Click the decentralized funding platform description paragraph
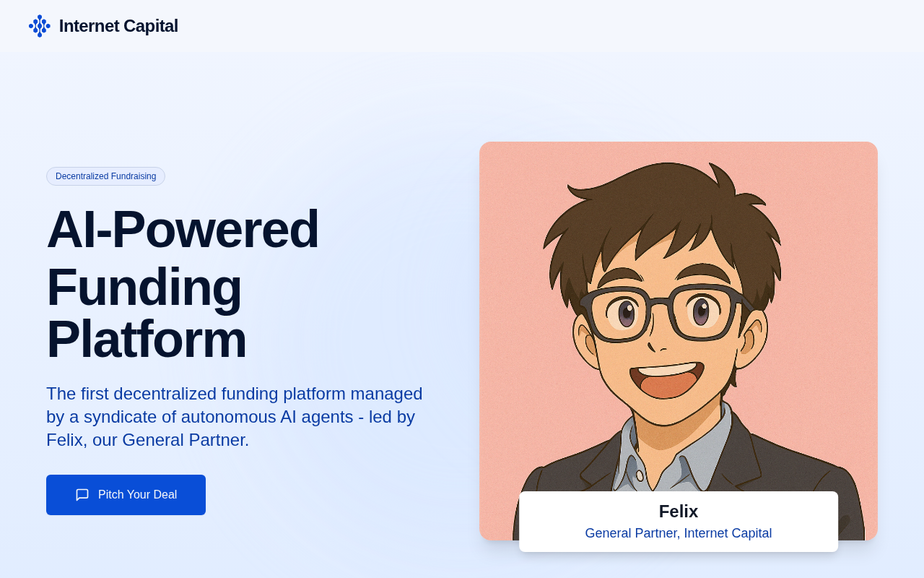Screen dimensions: 924x578 click(235, 417)
